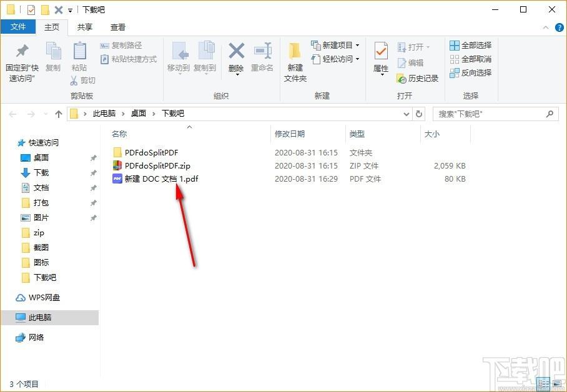Click the Cut scissors icon
This screenshot has width=567, height=392.
coord(74,81)
